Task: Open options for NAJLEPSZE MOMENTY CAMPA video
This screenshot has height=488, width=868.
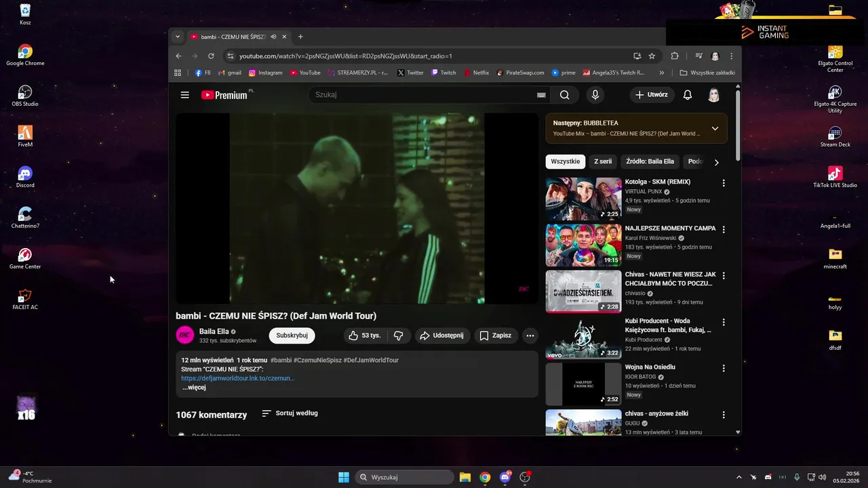Action: point(724,229)
